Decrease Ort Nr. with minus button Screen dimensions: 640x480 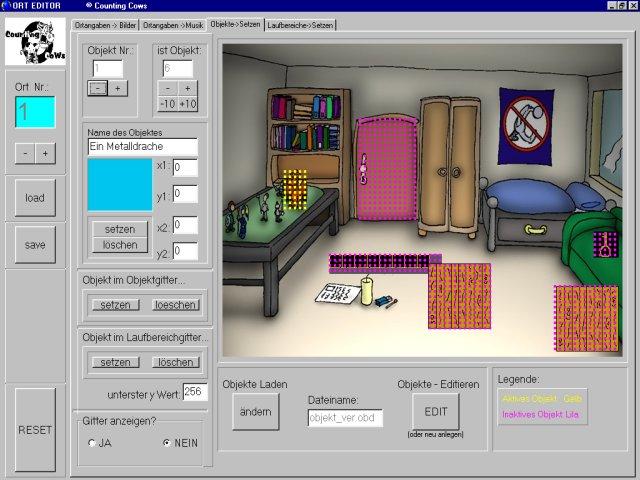coord(25,153)
